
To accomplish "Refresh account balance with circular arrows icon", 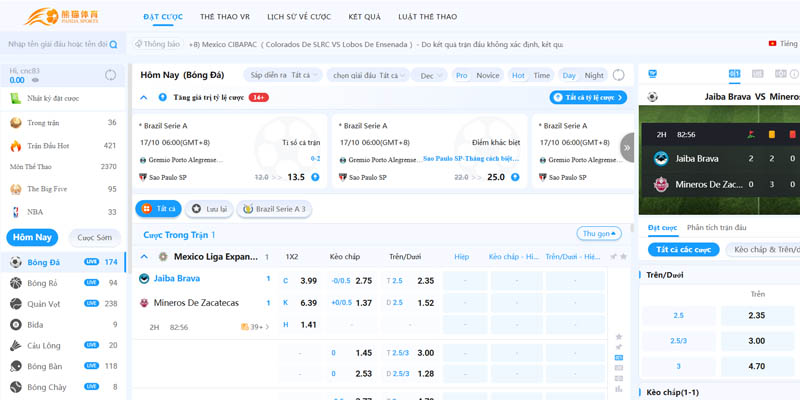I will pos(109,76).
